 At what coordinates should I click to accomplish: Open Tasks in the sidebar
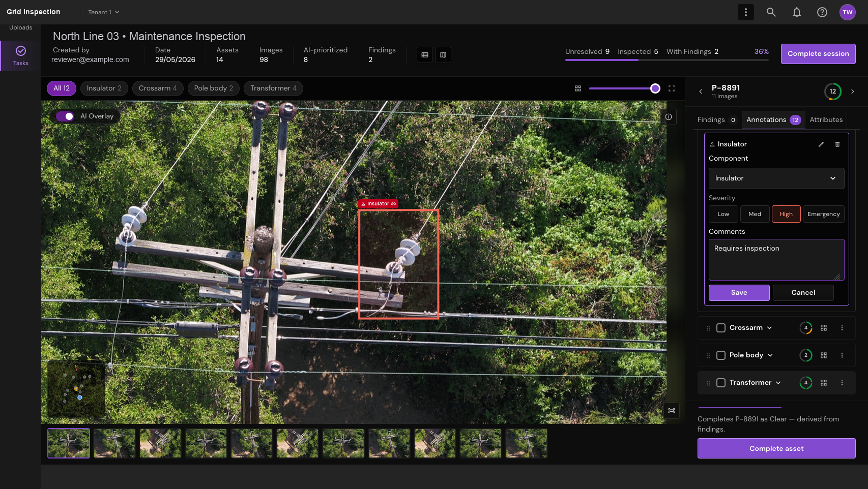(x=20, y=56)
